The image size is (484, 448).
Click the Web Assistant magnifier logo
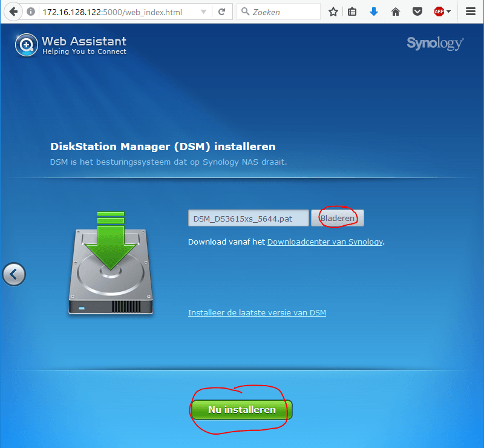27,45
